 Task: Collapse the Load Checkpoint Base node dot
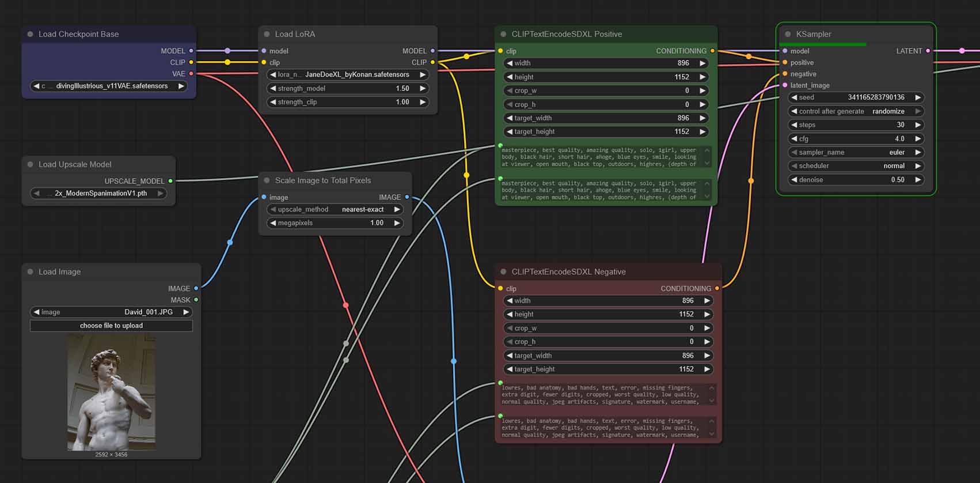pyautogui.click(x=30, y=34)
